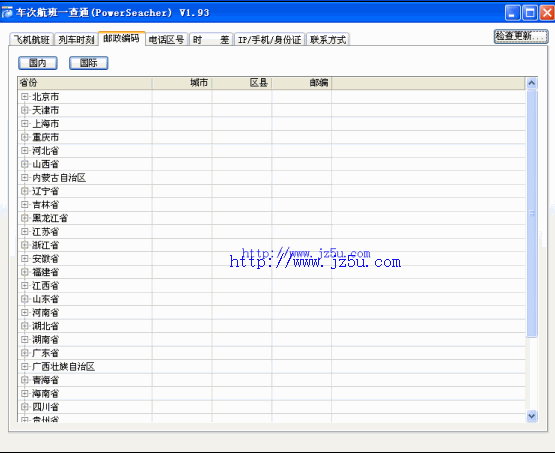Select the 北京市 row text
The height and width of the screenshot is (453, 555).
46,97
